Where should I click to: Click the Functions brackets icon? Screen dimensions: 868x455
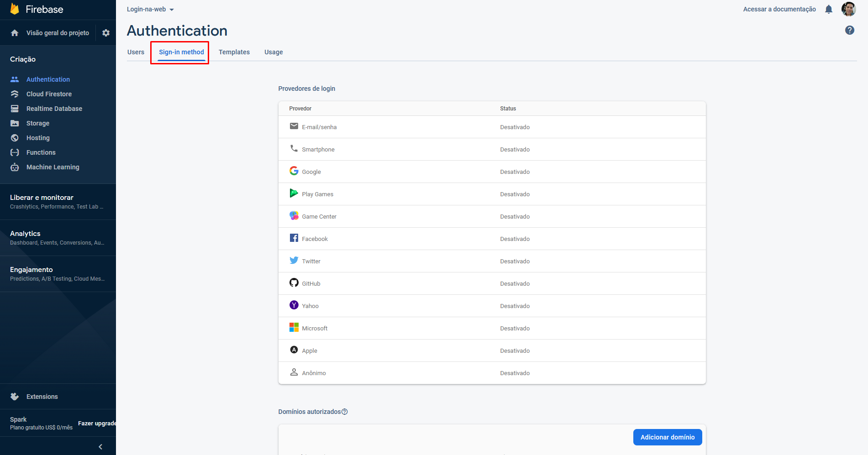pyautogui.click(x=15, y=152)
